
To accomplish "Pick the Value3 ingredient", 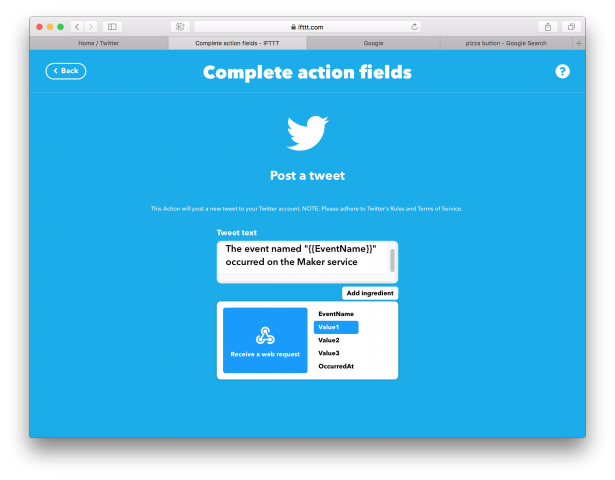I will pyautogui.click(x=329, y=353).
